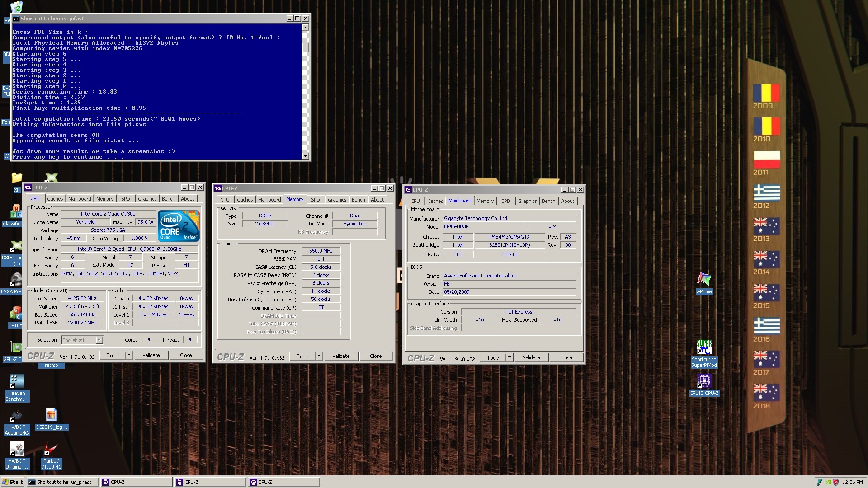This screenshot has height=488, width=868.
Task: Click the Rated FSB 2200.27 MHz value
Action: click(x=82, y=323)
